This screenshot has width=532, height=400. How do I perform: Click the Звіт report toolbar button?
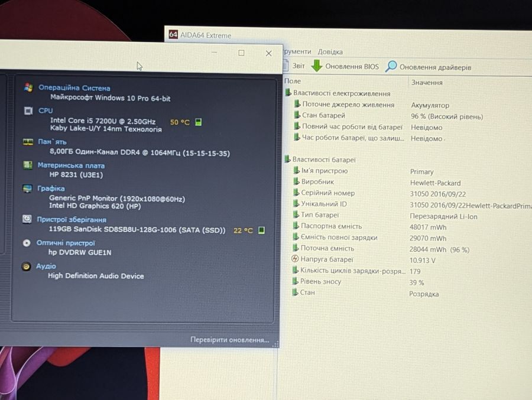click(294, 66)
